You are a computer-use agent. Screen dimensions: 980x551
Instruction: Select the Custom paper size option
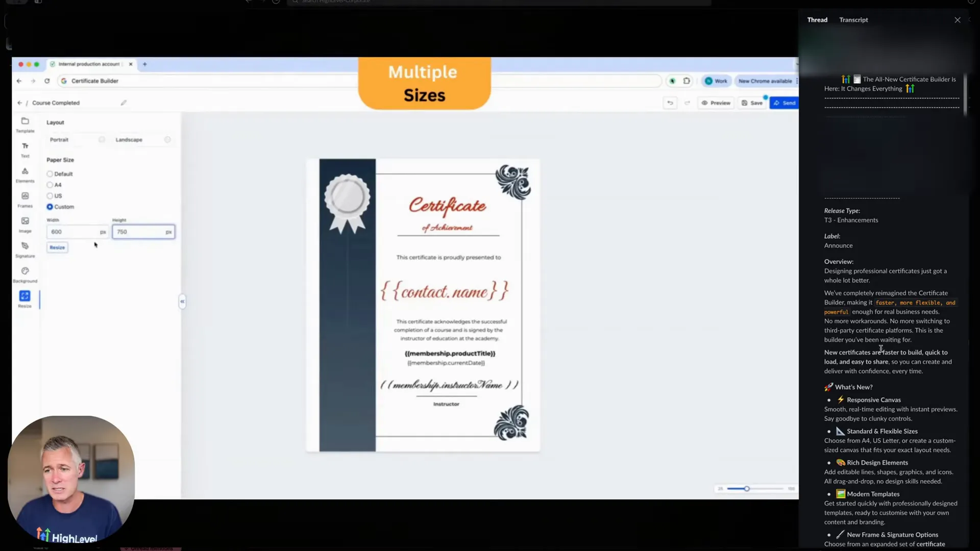tap(50, 207)
